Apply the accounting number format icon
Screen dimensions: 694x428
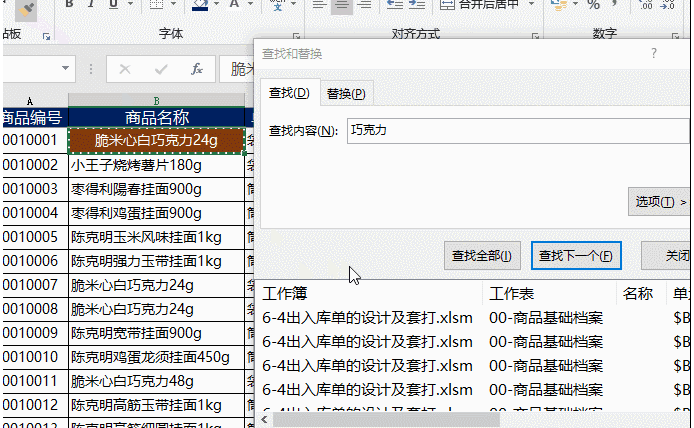[559, 5]
